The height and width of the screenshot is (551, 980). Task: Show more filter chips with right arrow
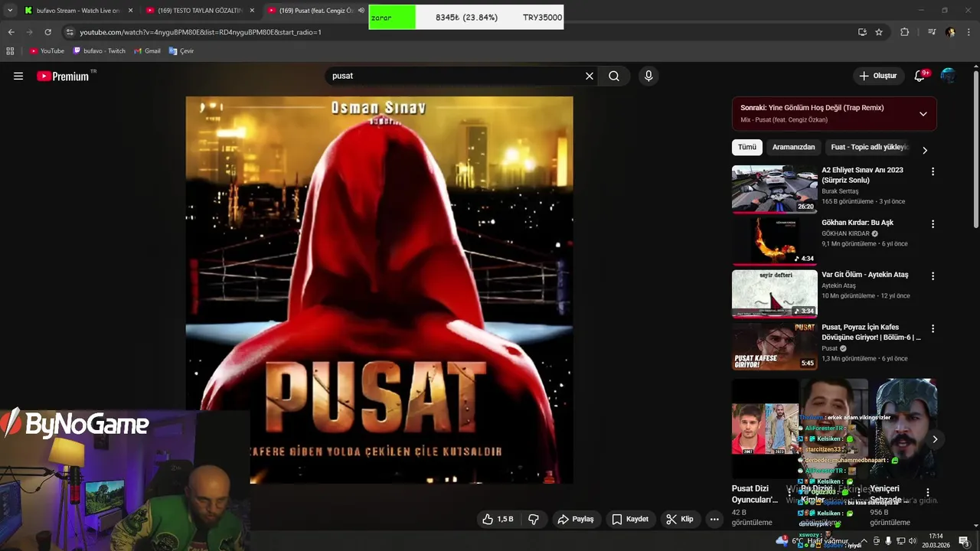(925, 150)
